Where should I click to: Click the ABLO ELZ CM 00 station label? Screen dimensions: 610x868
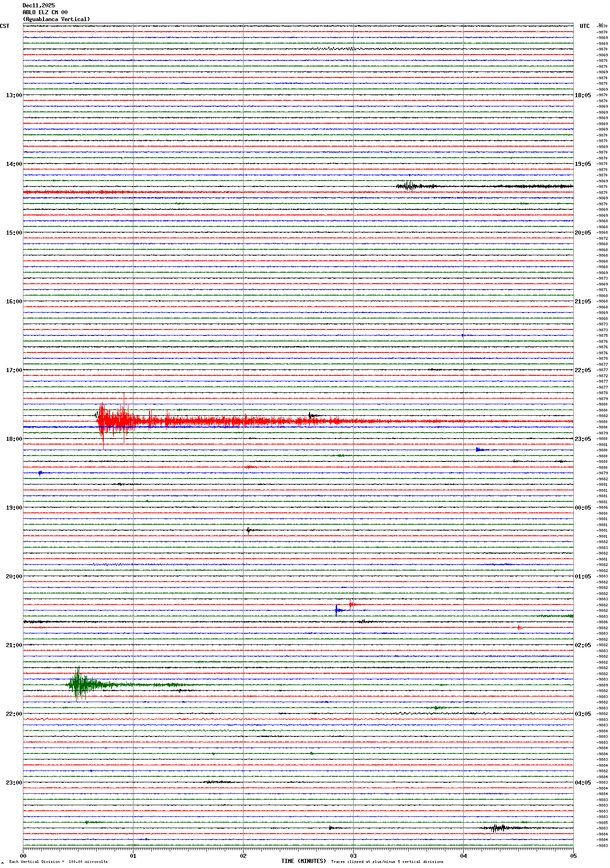pyautogui.click(x=45, y=12)
